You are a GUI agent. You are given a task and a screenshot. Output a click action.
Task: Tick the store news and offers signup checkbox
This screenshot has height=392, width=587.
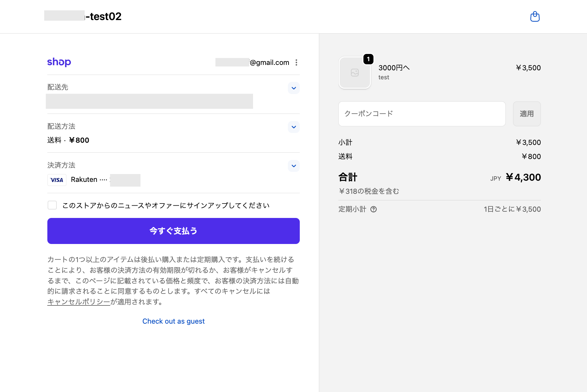point(52,205)
